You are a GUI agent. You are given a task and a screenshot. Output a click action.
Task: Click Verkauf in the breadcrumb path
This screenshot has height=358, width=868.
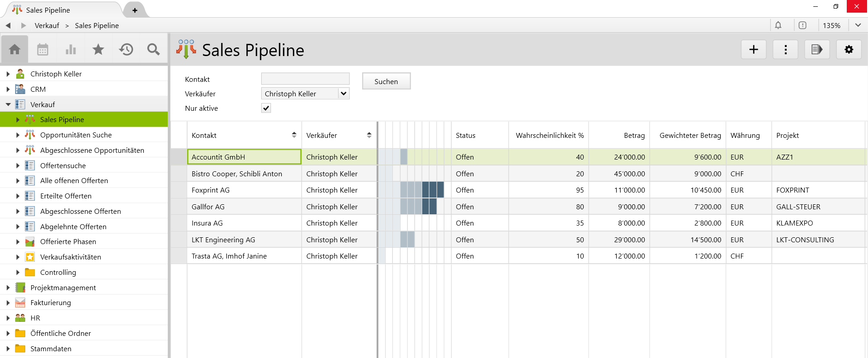pyautogui.click(x=47, y=26)
